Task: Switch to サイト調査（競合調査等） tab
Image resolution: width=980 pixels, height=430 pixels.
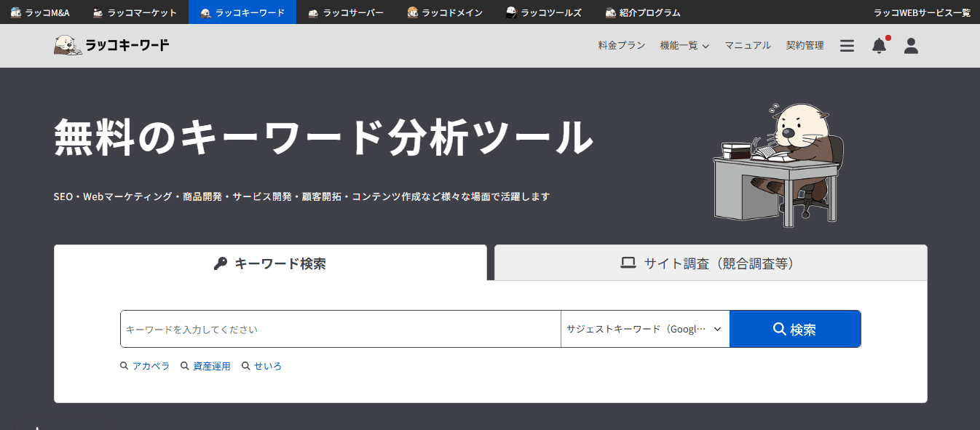Action: [x=711, y=263]
